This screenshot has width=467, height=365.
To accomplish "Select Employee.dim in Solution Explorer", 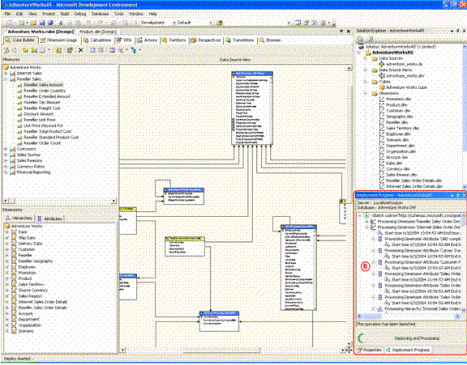I will [398, 134].
